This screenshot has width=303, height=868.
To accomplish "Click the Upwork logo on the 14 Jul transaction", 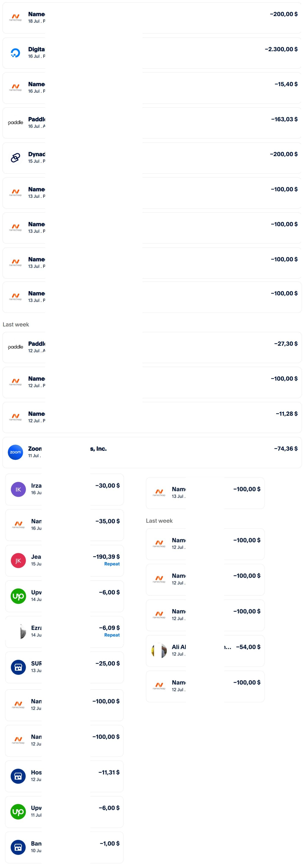I will coord(18,596).
